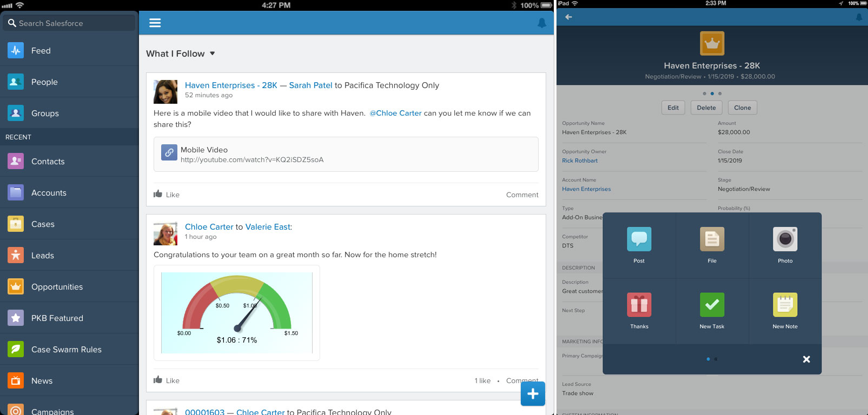The width and height of the screenshot is (868, 415).
Task: Focus the Search Salesforce field
Action: click(69, 23)
